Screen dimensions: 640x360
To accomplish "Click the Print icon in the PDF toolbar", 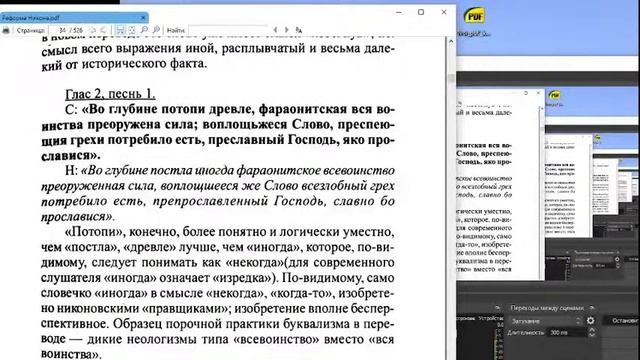I will [6, 30].
